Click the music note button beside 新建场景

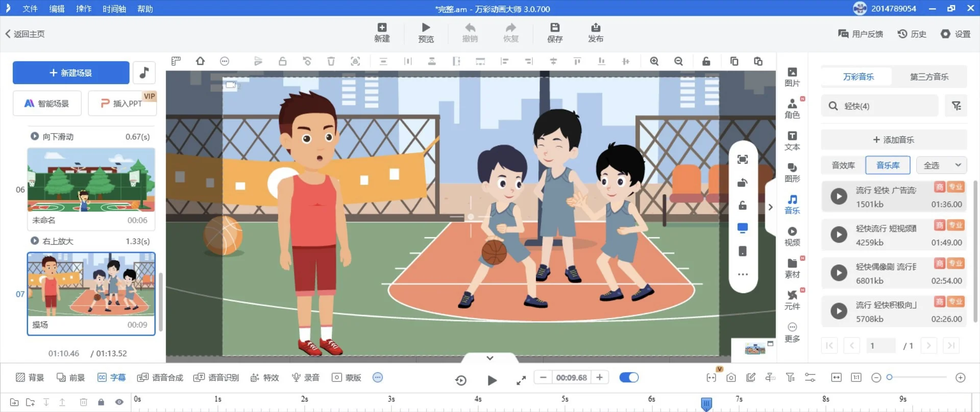(x=144, y=72)
